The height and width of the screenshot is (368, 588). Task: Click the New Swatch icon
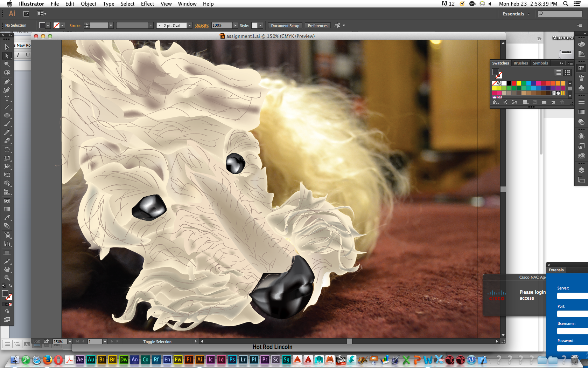[x=553, y=102]
